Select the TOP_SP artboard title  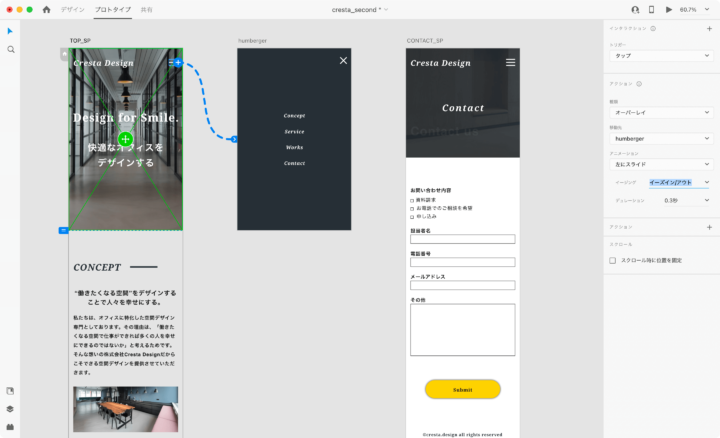(80, 41)
